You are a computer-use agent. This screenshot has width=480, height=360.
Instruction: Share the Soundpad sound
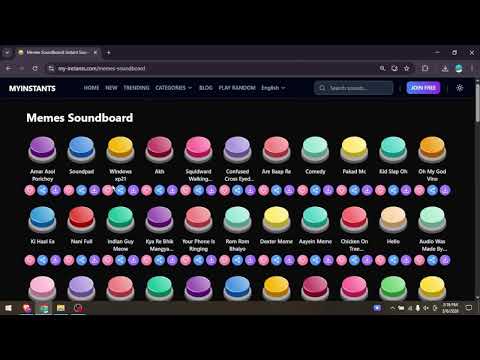(82, 190)
